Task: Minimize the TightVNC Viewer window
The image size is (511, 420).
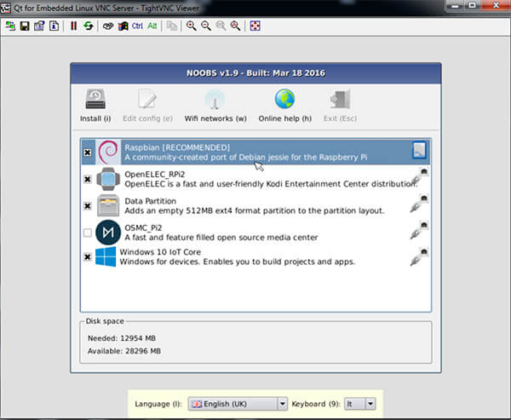Action: (x=456, y=6)
